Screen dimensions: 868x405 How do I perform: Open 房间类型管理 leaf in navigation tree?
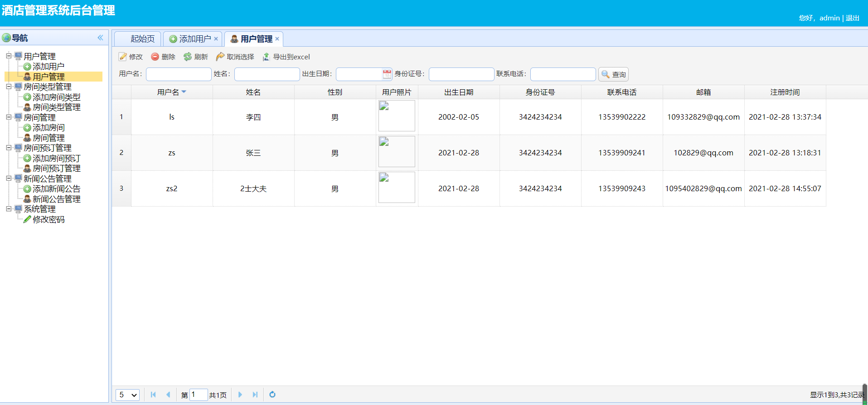point(56,107)
